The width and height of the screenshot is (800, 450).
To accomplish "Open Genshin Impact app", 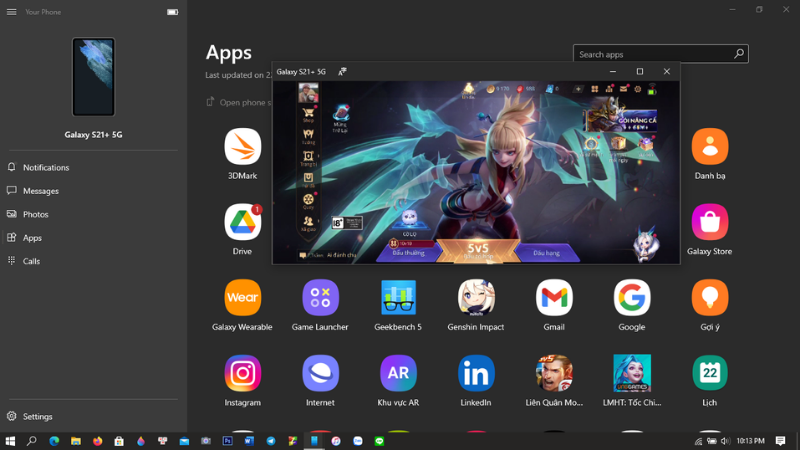I will pos(476,298).
